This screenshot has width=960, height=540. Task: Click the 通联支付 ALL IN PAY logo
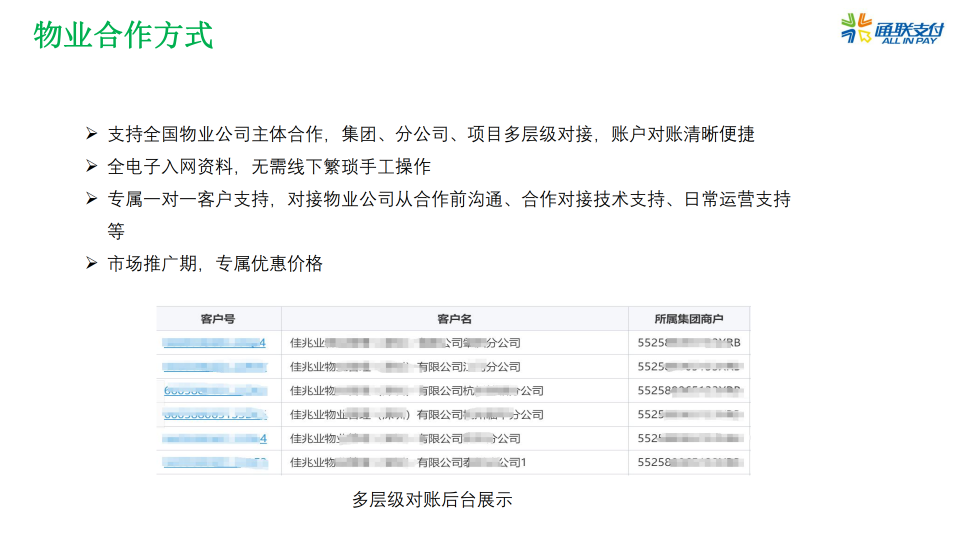892,28
